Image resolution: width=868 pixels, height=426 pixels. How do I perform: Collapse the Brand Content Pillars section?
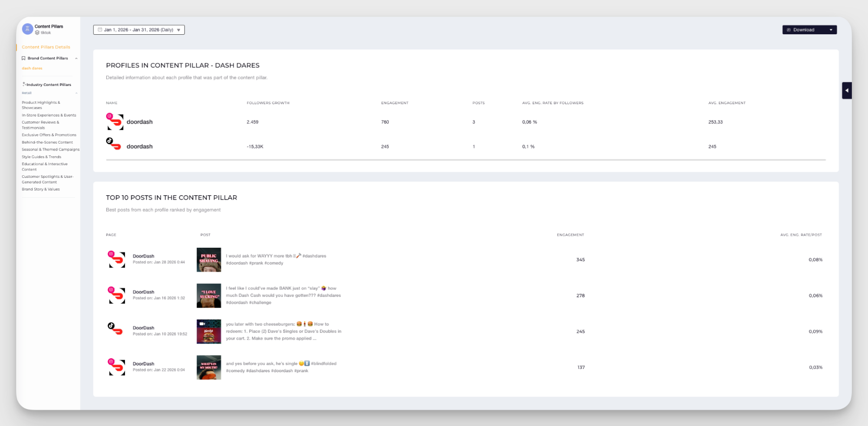point(76,58)
